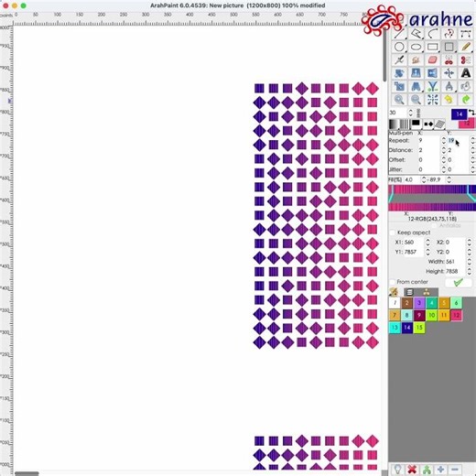Screen dimensions: 476x476
Task: Select the outlined rectangle tool
Action: 432,47
